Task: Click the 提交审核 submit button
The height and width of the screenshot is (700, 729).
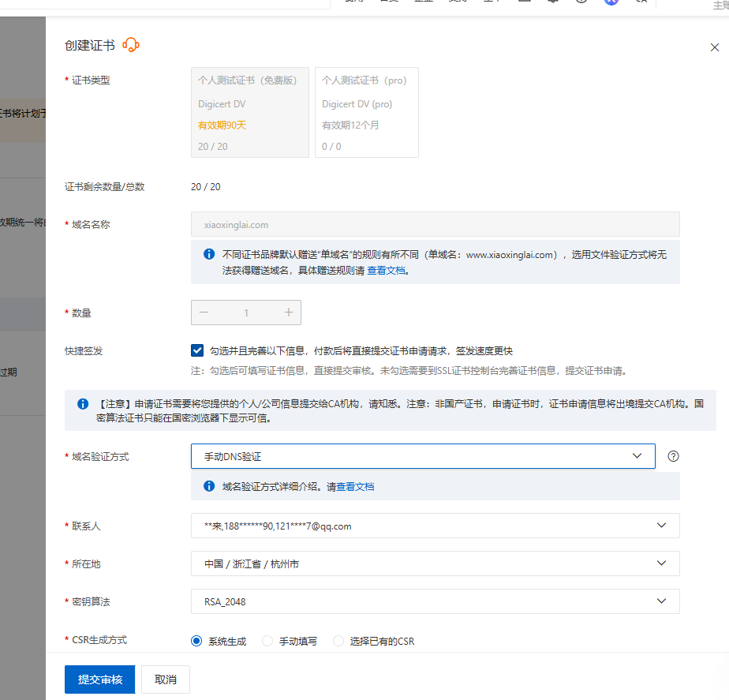Action: [x=100, y=679]
